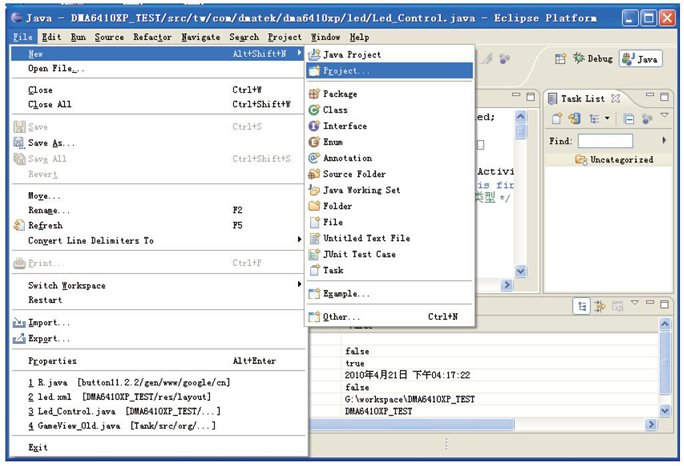684x466 pixels.
Task: Click Restart in File menu
Action: tap(157, 300)
